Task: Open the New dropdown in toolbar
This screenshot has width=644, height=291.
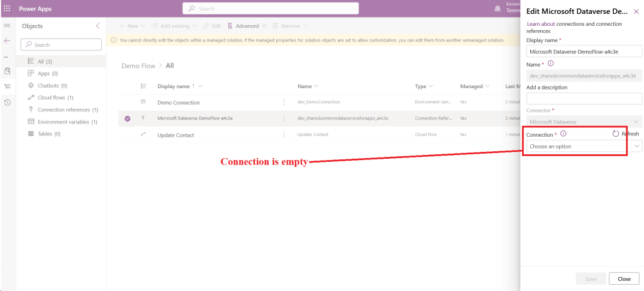Action: [132, 26]
